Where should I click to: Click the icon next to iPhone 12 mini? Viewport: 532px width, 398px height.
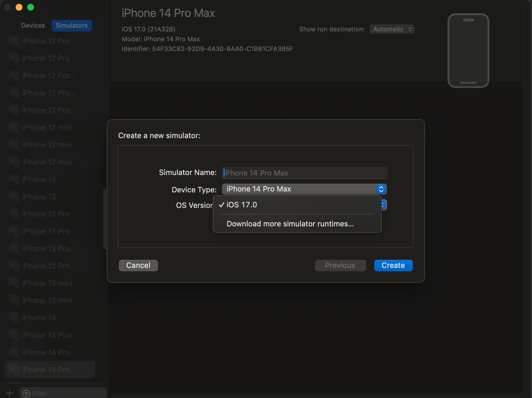click(14, 127)
